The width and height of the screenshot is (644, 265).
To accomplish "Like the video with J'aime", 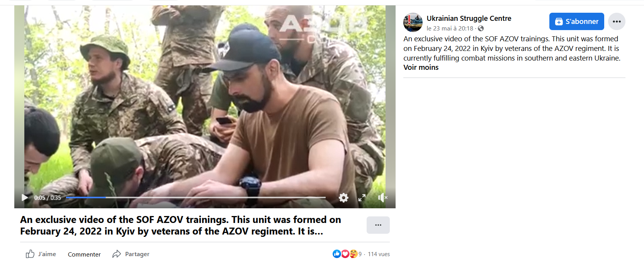I will point(41,254).
